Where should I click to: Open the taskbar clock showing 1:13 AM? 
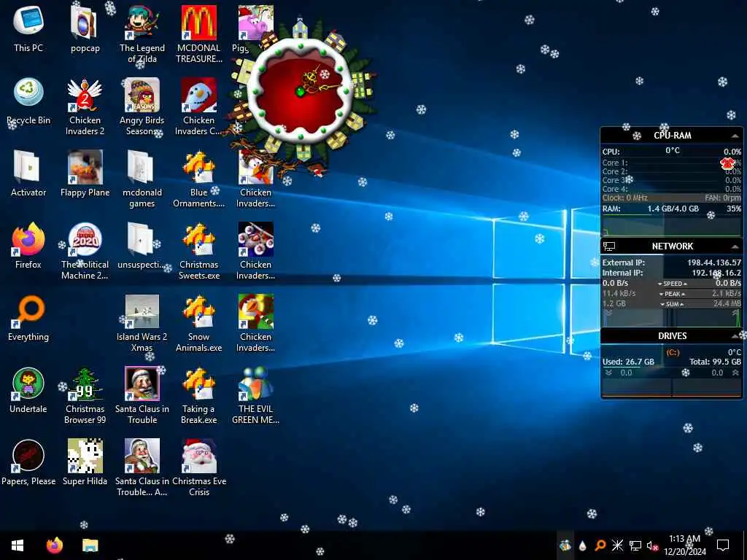click(x=684, y=545)
